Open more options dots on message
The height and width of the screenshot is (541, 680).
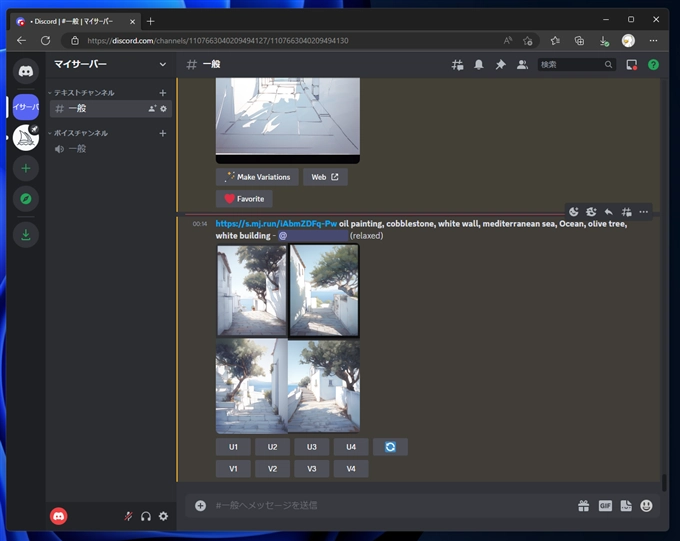coord(644,212)
